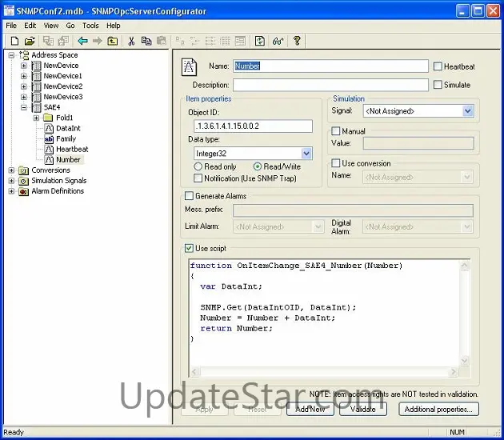Click the Back arrow toolbar icon
504x440 pixels.
(82, 41)
